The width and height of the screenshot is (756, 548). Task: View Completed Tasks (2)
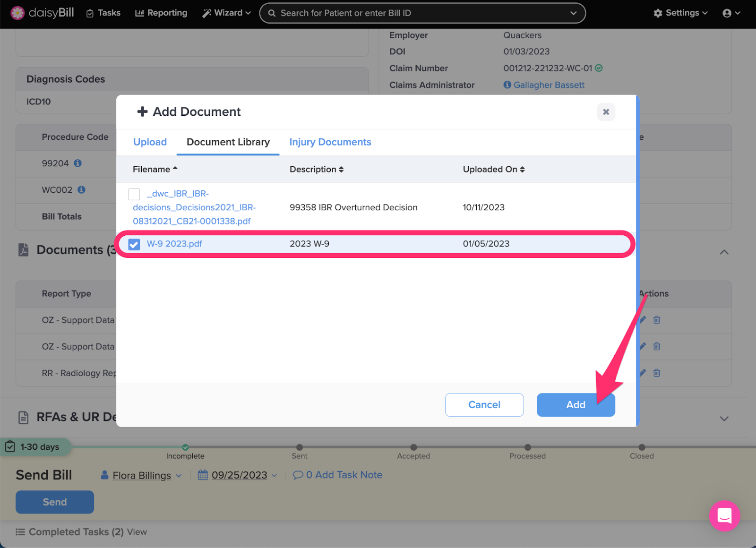click(x=137, y=532)
